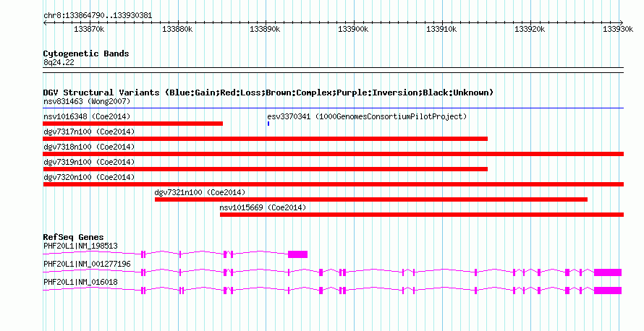Click the small blue esv3370341 marker
Screen dimensions: 644x331
(268, 124)
